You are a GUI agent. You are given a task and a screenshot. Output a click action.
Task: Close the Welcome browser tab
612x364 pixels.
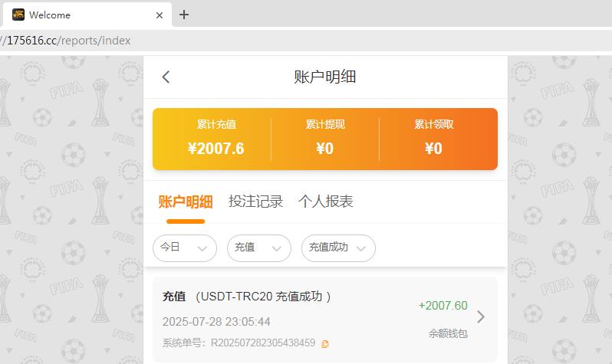pyautogui.click(x=160, y=15)
